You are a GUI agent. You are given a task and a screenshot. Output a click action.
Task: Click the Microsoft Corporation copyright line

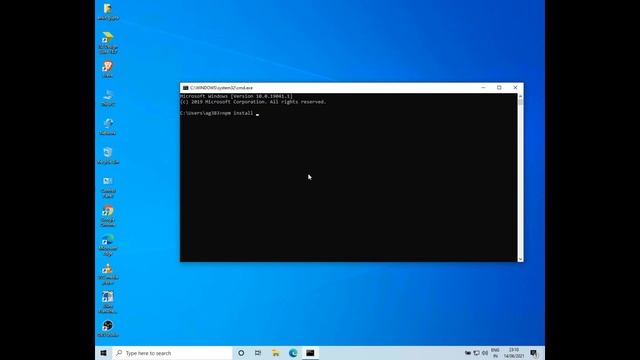[253, 102]
